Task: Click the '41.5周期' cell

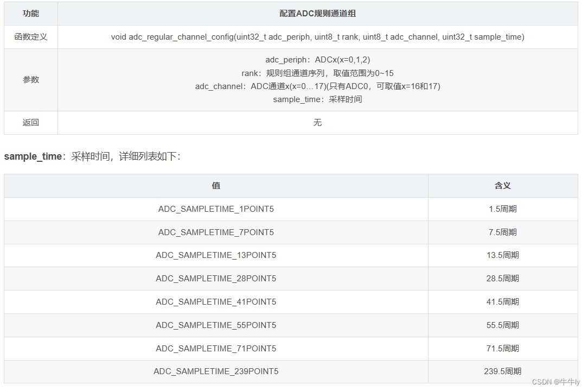Action: 503,302
